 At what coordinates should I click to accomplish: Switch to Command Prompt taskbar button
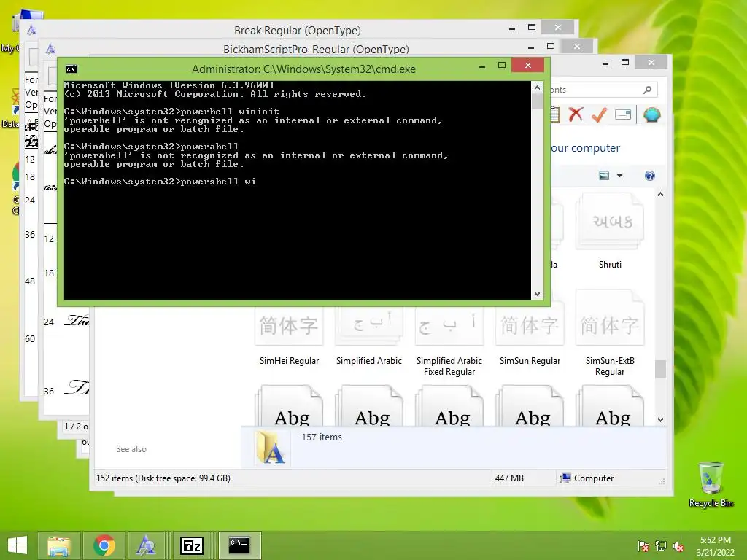click(x=239, y=545)
